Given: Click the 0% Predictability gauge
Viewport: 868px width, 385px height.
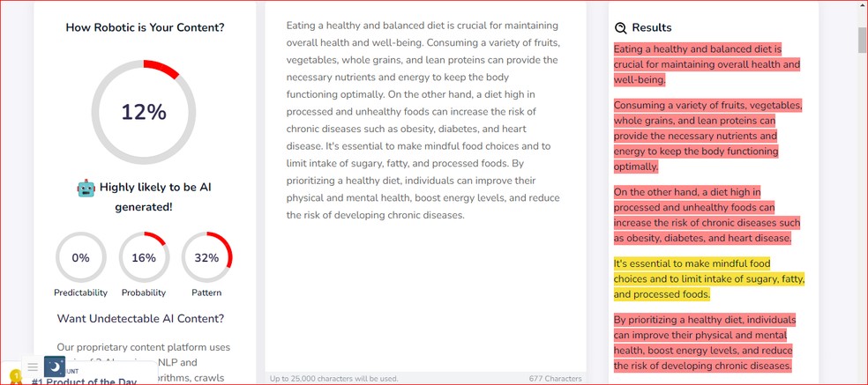Looking at the screenshot, I should tap(80, 257).
